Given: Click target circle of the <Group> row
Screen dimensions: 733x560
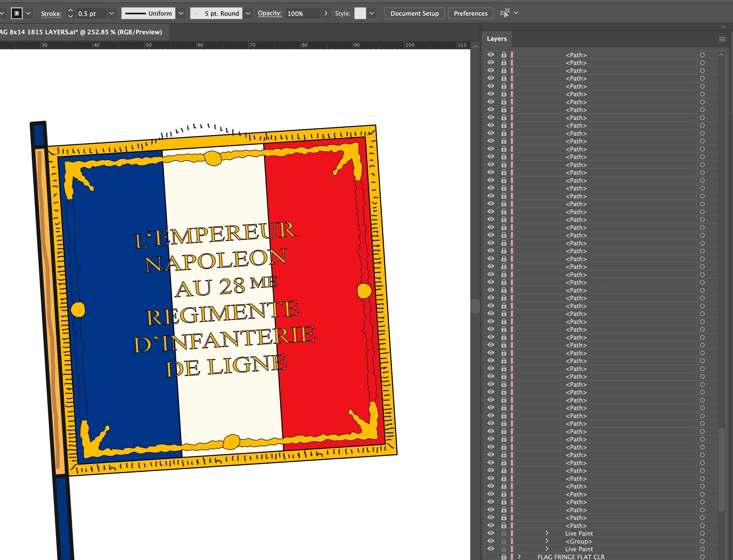Looking at the screenshot, I should [x=702, y=541].
